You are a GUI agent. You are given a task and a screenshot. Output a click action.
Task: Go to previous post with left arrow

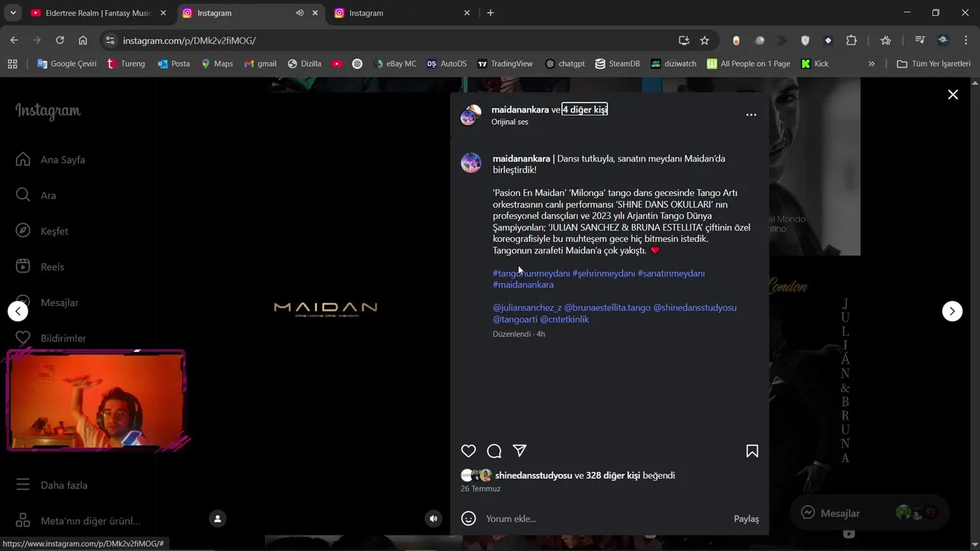[18, 311]
